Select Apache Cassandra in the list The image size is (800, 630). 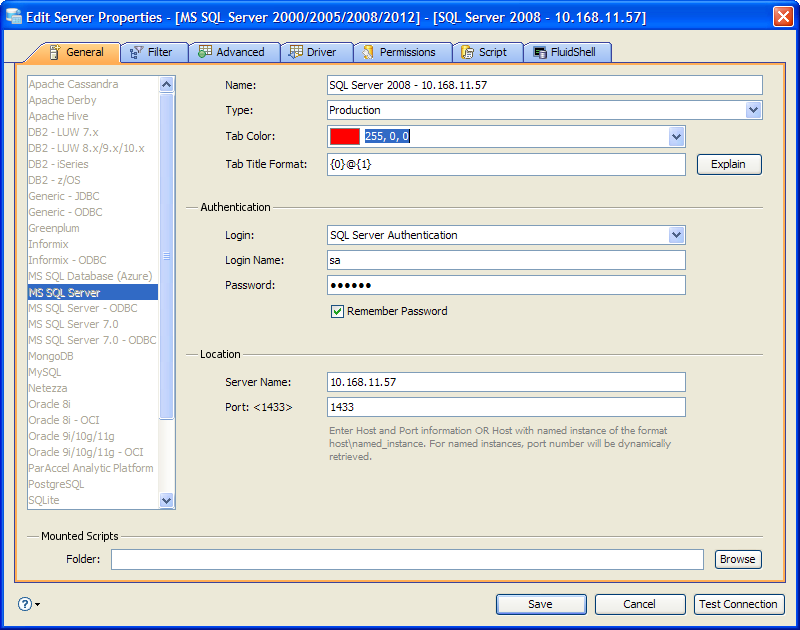point(73,84)
